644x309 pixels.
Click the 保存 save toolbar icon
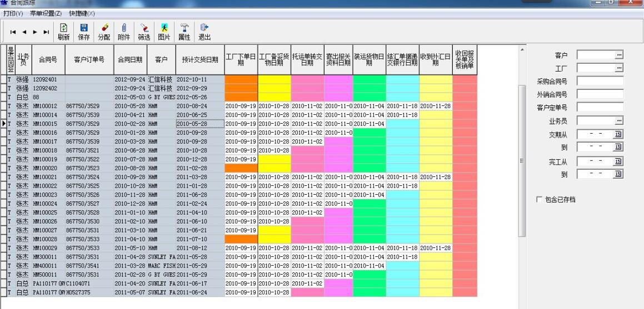tap(84, 32)
